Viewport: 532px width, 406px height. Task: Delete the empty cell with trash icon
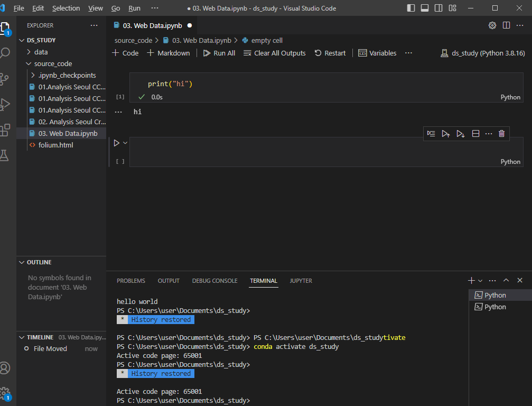click(501, 134)
